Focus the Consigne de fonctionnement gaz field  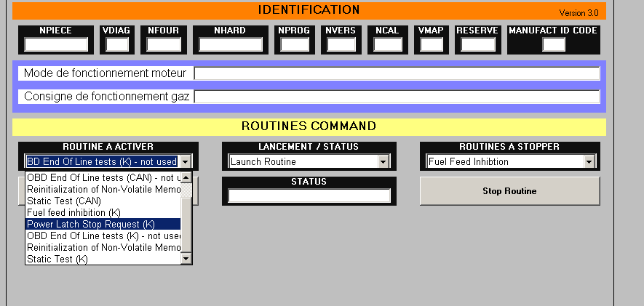[397, 97]
